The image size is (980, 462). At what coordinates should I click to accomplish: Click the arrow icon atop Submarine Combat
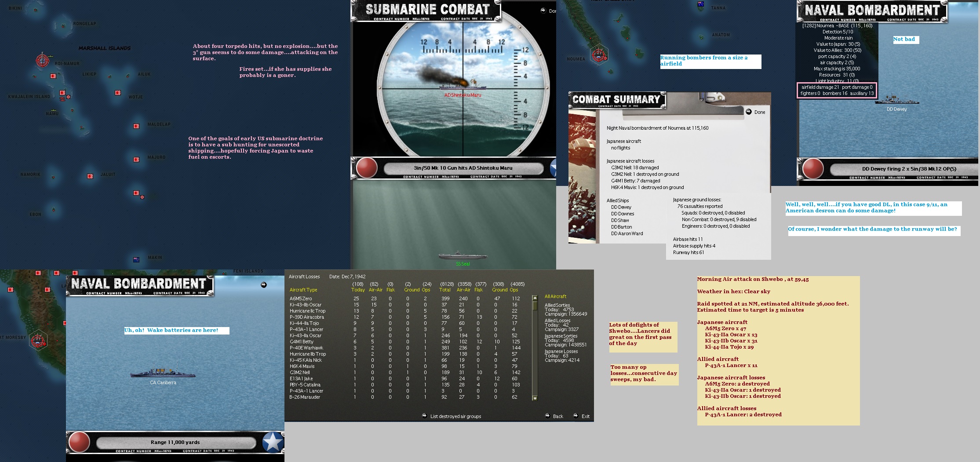pyautogui.click(x=543, y=11)
